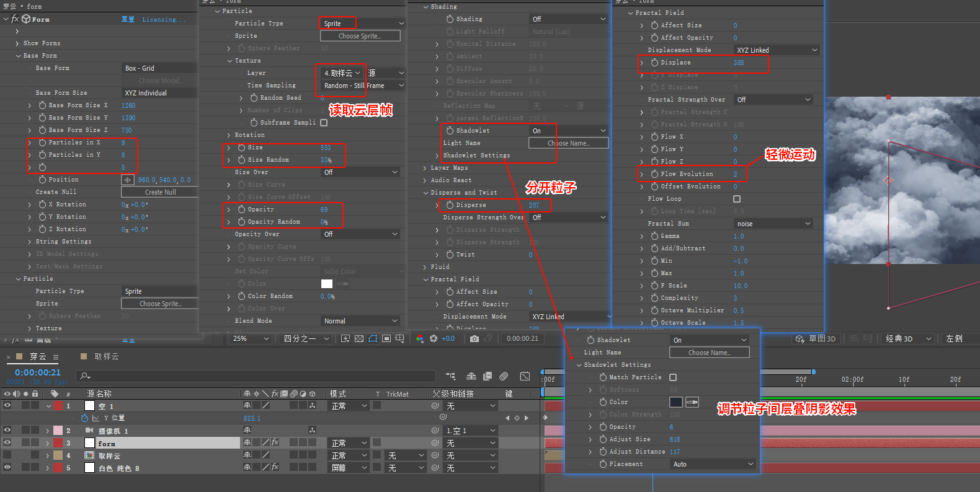980x492 pixels.
Task: Expand the Layer Maps group
Action: coord(425,168)
